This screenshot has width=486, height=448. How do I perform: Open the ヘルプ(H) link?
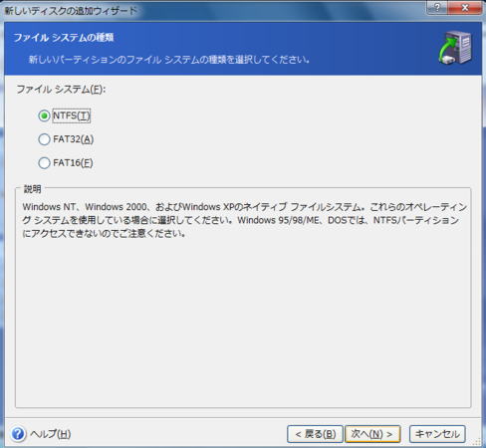(x=51, y=434)
